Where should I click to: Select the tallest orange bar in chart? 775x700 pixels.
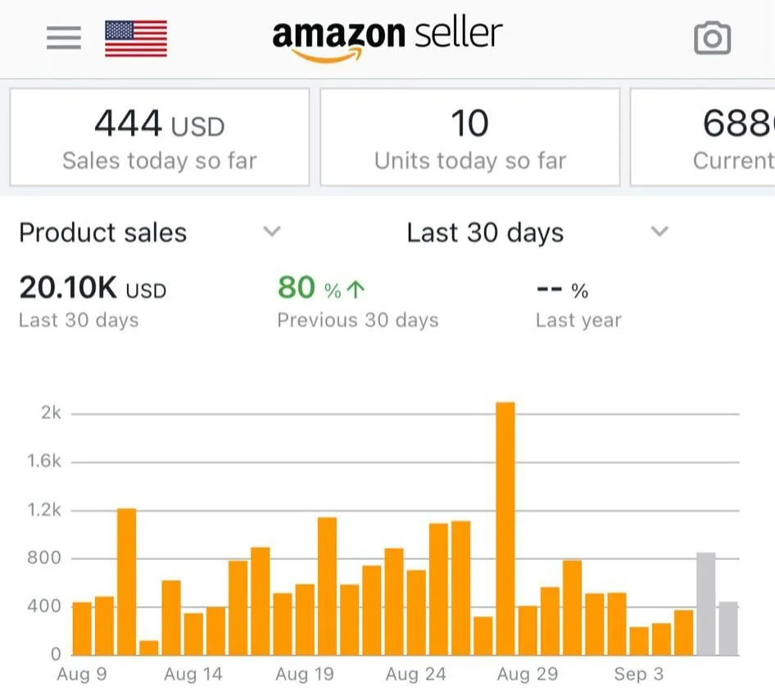[x=505, y=528]
